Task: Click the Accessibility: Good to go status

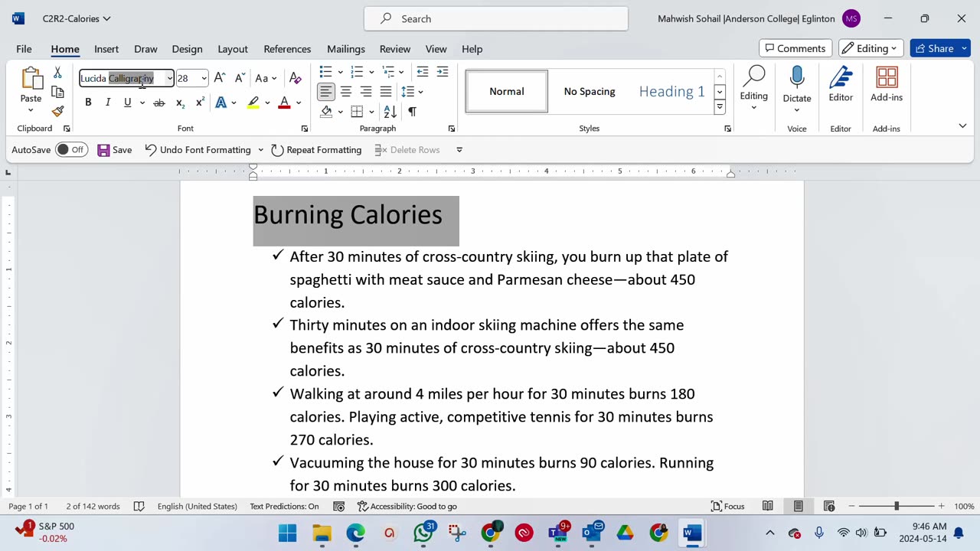Action: click(407, 506)
